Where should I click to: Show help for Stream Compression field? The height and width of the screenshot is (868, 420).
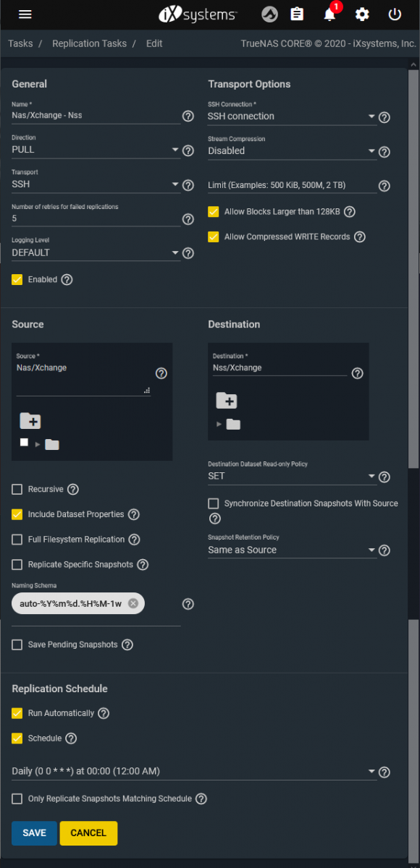tap(385, 152)
